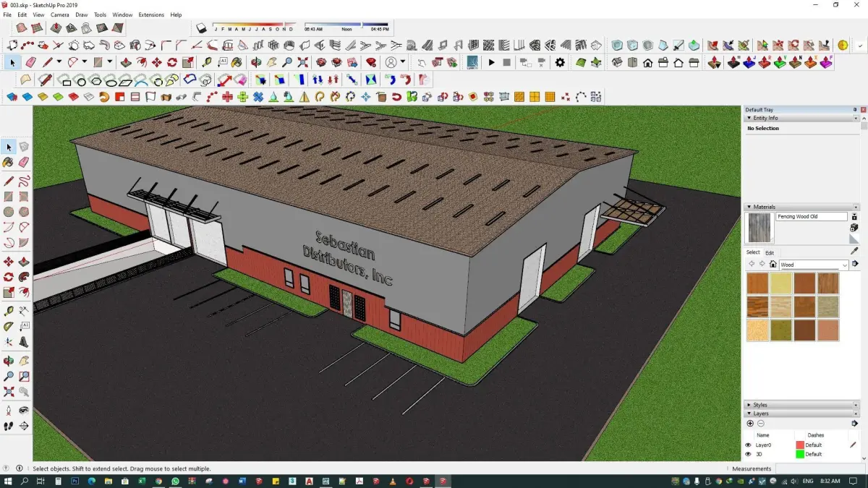Select the Line pencil tool in left toolbar
Image resolution: width=868 pixels, height=488 pixels.
[x=9, y=181]
